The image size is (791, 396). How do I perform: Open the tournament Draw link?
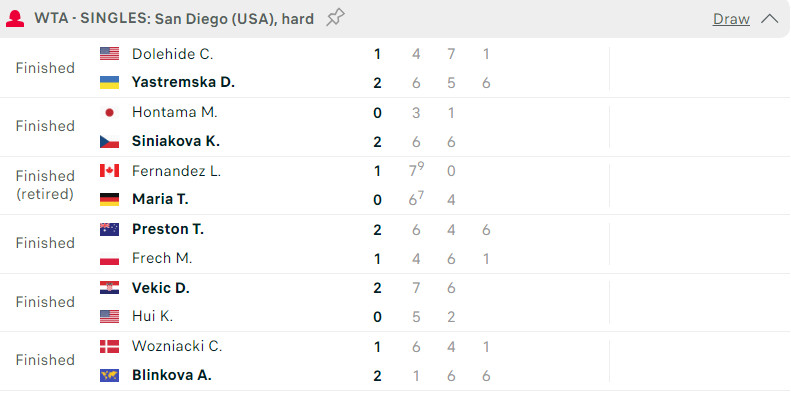[x=731, y=19]
